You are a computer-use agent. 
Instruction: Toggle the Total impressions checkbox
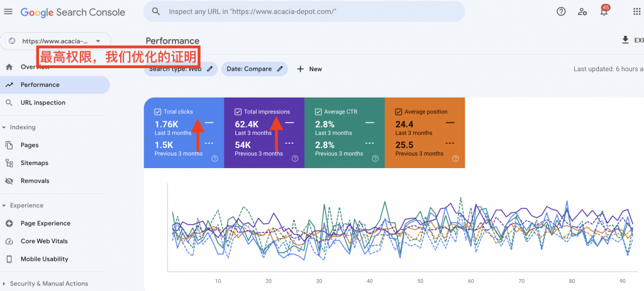(238, 111)
